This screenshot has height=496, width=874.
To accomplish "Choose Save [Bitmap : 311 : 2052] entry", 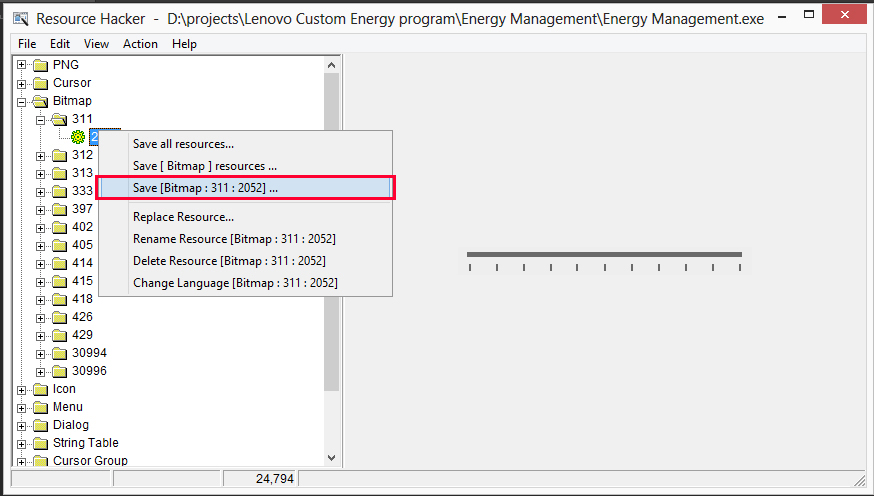I will 246,188.
